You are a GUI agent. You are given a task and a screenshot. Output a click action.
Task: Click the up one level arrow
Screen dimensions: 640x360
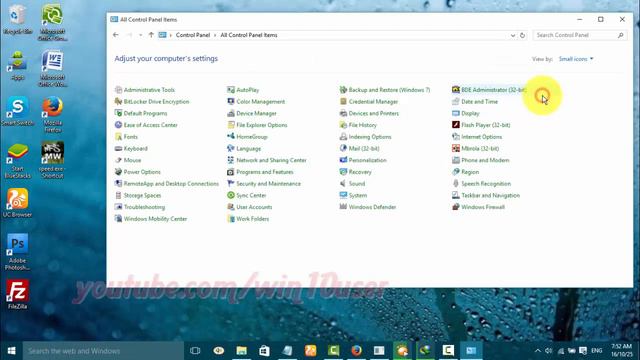151,35
